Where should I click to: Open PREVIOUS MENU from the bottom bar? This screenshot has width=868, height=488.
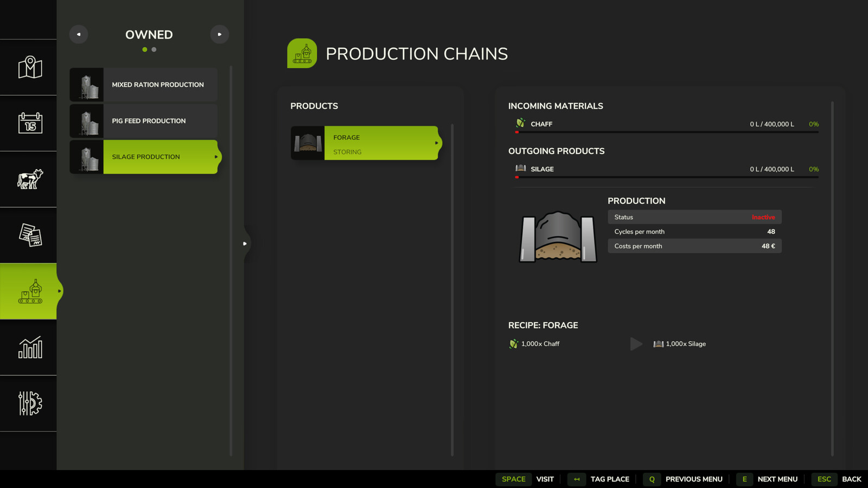pyautogui.click(x=694, y=479)
